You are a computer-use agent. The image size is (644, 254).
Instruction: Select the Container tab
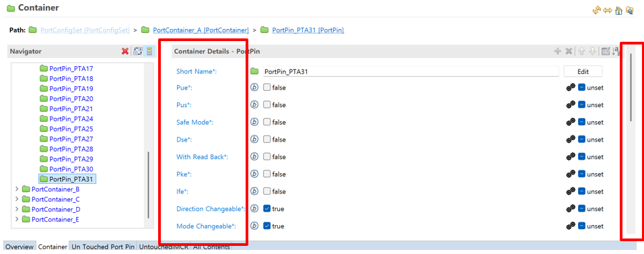52,247
